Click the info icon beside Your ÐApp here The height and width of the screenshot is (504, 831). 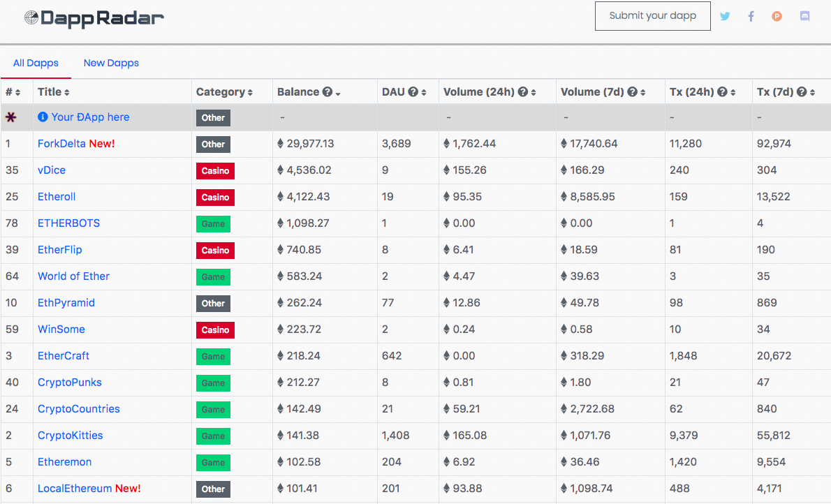[x=43, y=117]
